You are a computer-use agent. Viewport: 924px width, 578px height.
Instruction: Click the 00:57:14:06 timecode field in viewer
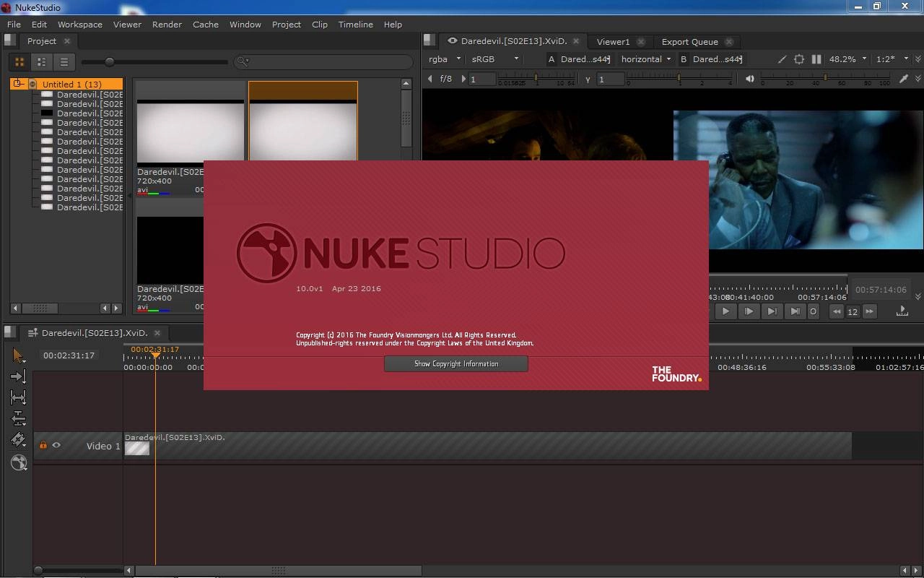click(x=880, y=289)
